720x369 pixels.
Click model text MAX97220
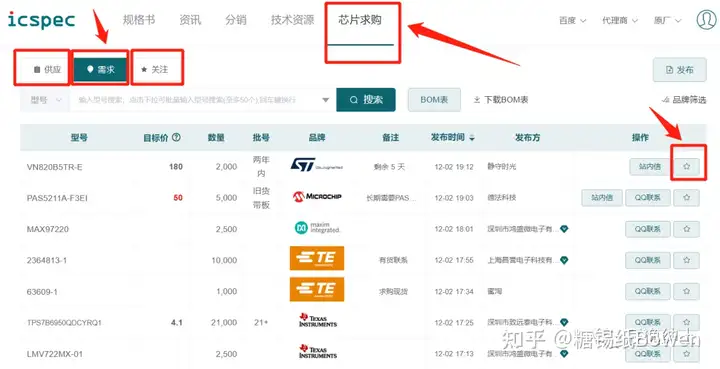[48, 229]
